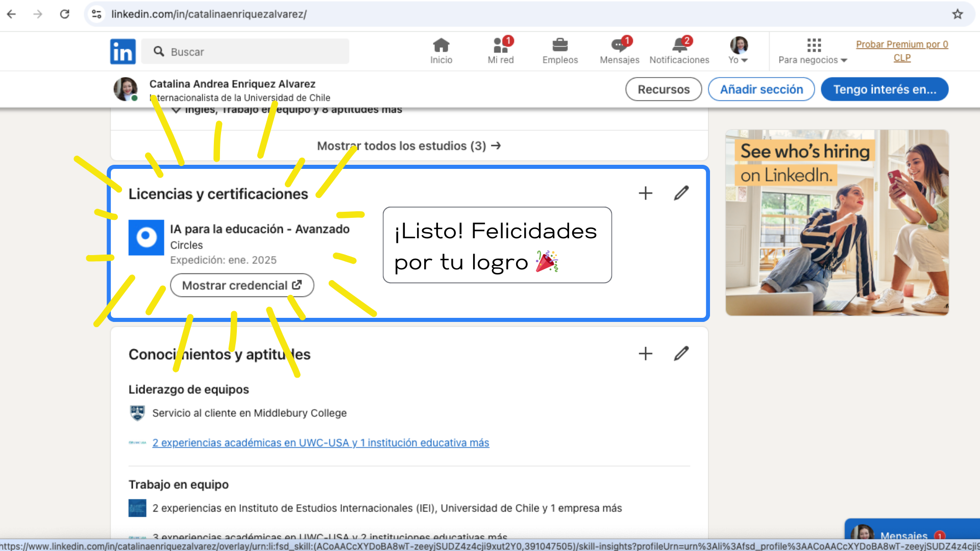Open Notificaciones bell icon
This screenshot has width=980, height=551.
pos(679,51)
